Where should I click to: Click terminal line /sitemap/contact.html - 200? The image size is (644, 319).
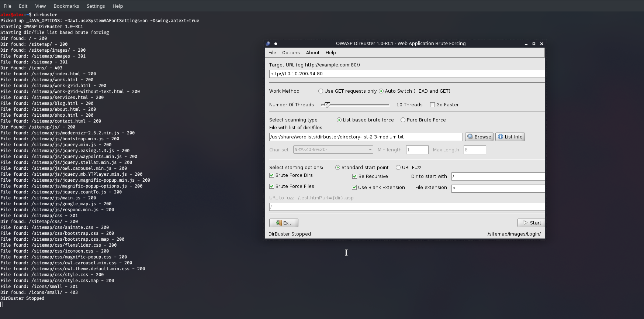point(51,121)
